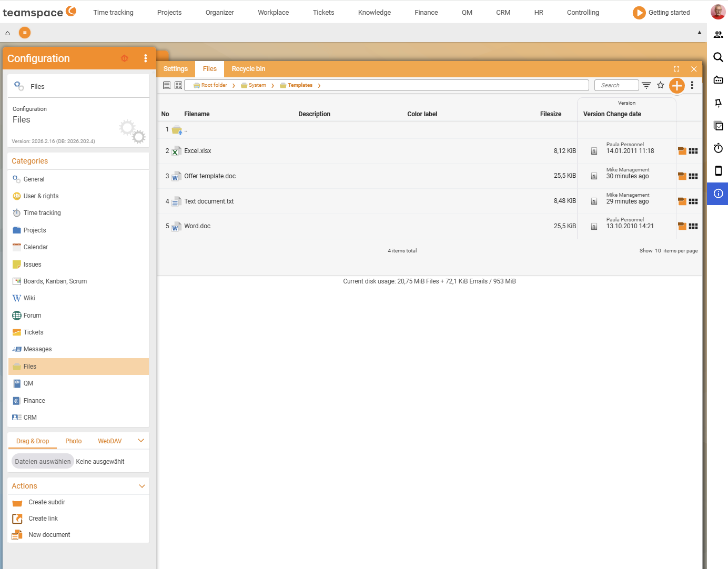
Task: Open grid actions icon for Text document.txt
Action: (693, 201)
